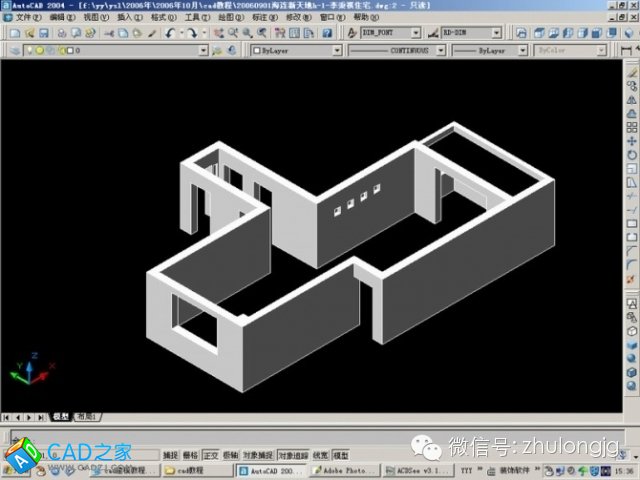
Task: Click the Undo arrow icon
Action: pyautogui.click(x=171, y=33)
